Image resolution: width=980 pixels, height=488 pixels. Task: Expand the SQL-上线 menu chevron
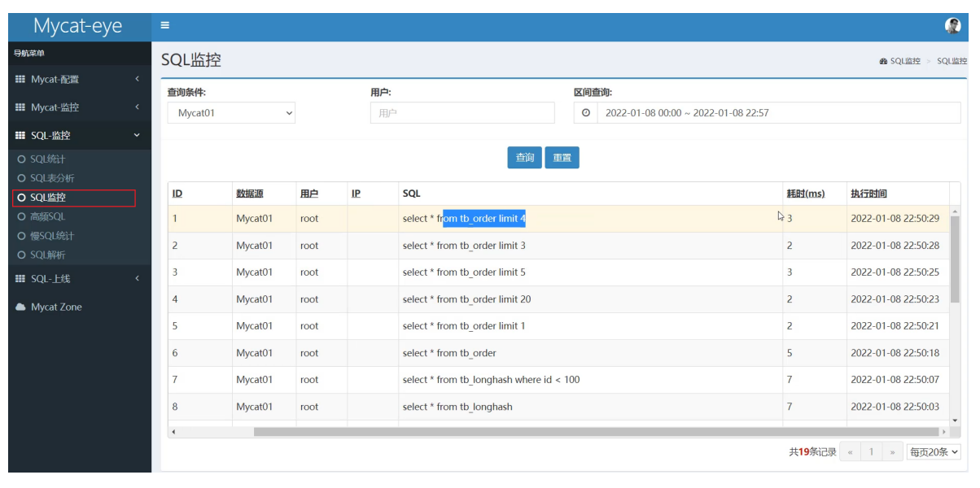pyautogui.click(x=137, y=278)
